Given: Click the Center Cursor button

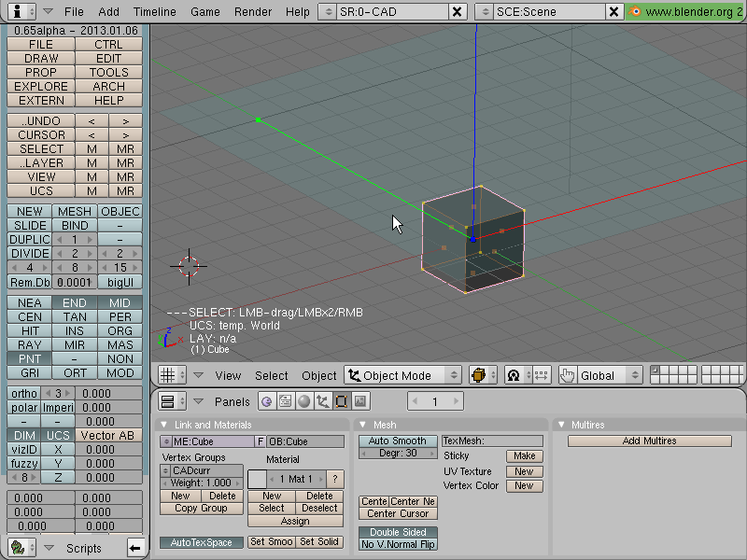Looking at the screenshot, I should (x=398, y=514).
